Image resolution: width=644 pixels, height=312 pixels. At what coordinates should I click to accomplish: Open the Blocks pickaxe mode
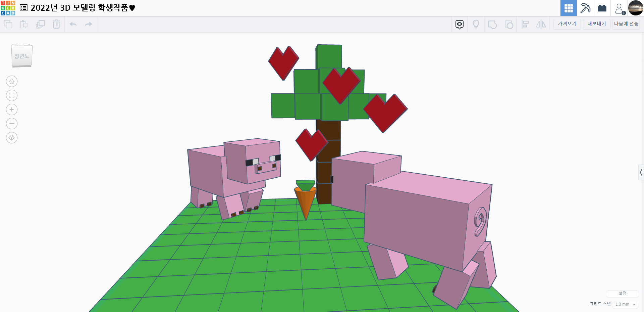coord(585,8)
